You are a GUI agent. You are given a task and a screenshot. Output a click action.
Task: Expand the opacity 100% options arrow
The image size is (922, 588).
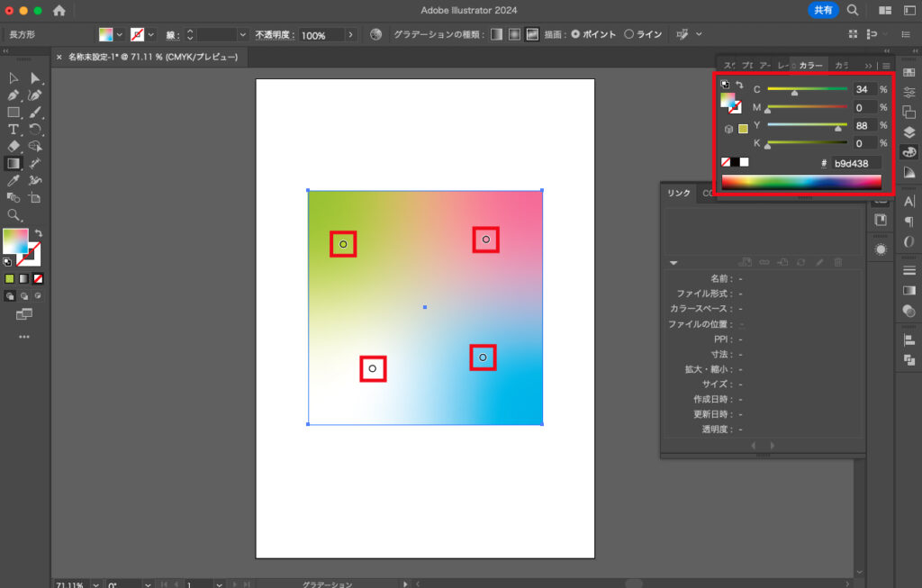coord(350,35)
